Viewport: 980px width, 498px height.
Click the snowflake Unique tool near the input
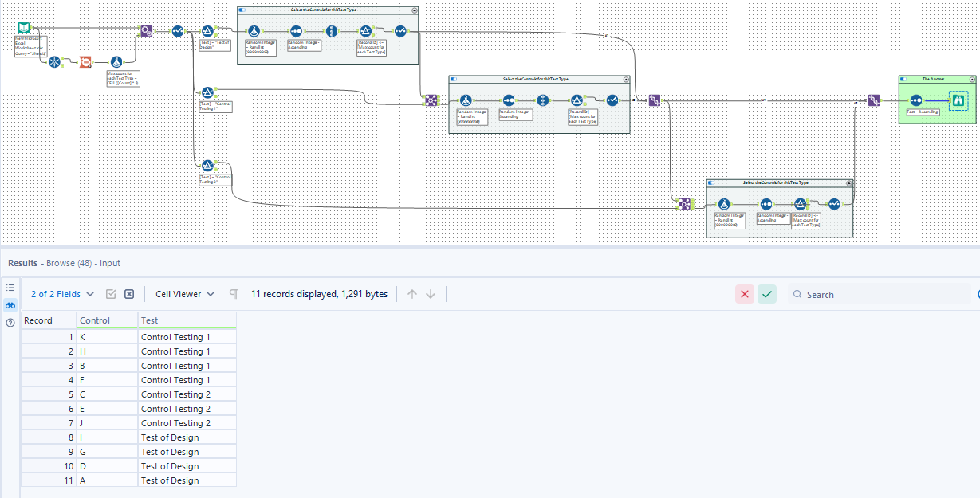[54, 61]
